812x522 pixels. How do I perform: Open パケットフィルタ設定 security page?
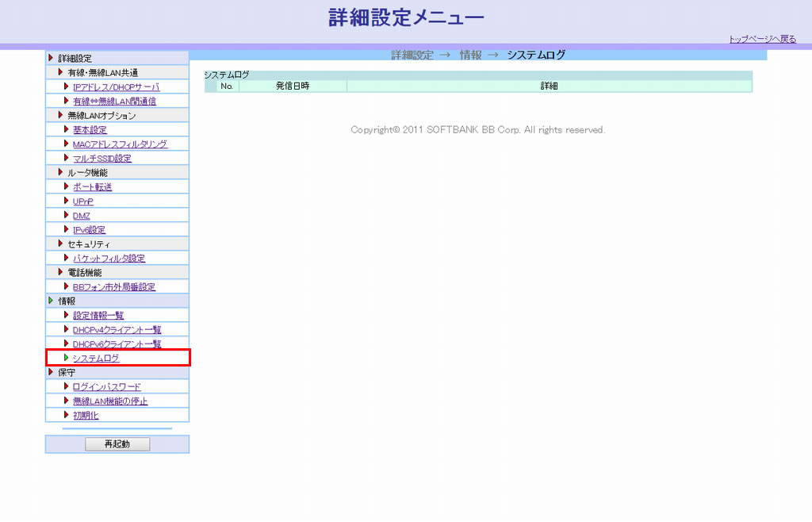click(x=109, y=259)
